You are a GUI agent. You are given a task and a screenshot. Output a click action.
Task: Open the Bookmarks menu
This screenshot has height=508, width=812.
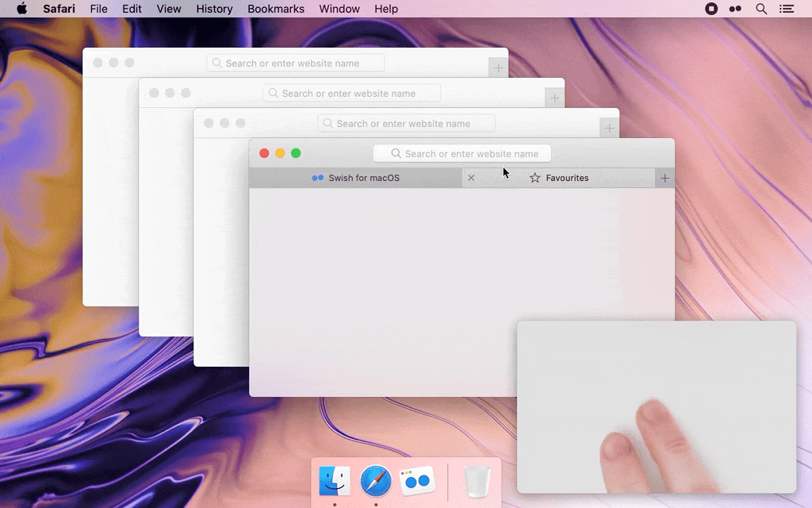coord(275,9)
